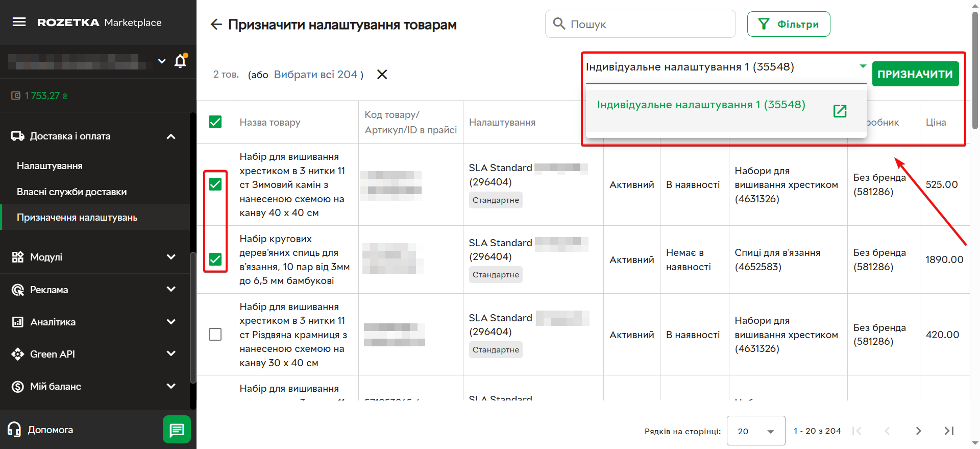Click the Реклама advertising icon
980x449 pixels.
18,290
